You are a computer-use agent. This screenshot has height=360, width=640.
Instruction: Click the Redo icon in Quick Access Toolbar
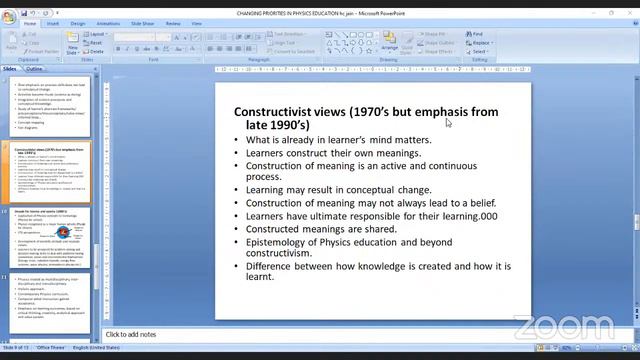45,13
